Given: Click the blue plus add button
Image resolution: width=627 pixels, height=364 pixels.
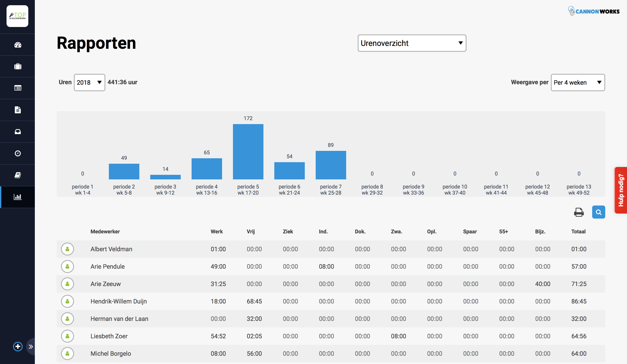Looking at the screenshot, I should pyautogui.click(x=18, y=346).
